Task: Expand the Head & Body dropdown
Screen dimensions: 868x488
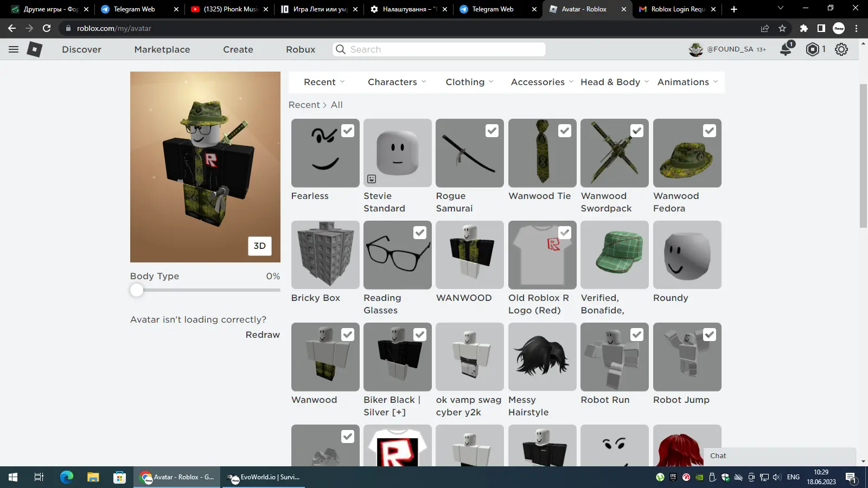Action: (x=615, y=82)
